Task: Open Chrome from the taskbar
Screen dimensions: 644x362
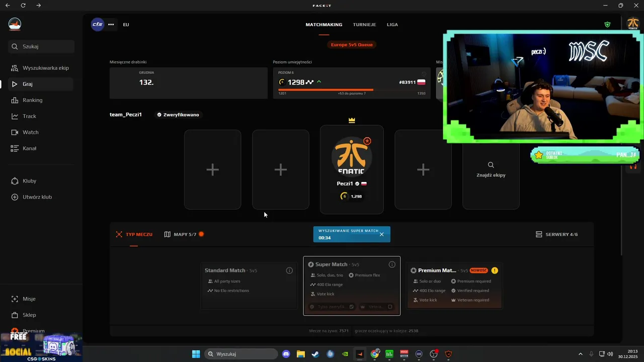Action: click(x=375, y=354)
